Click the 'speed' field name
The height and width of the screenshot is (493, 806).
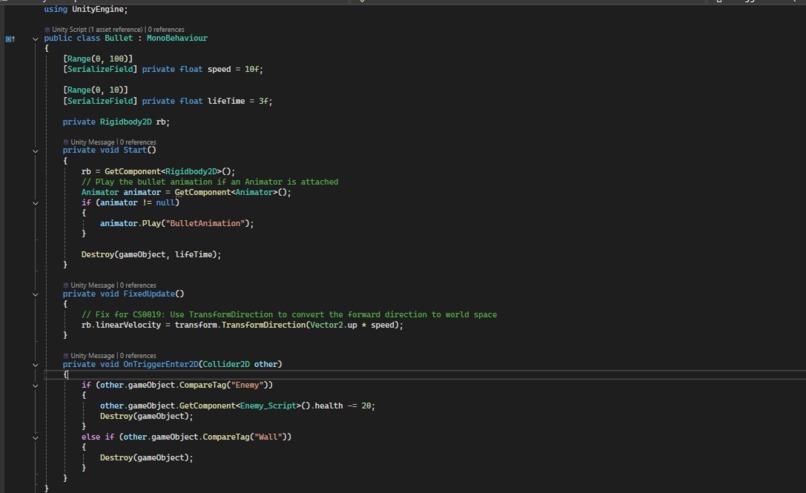pos(219,69)
